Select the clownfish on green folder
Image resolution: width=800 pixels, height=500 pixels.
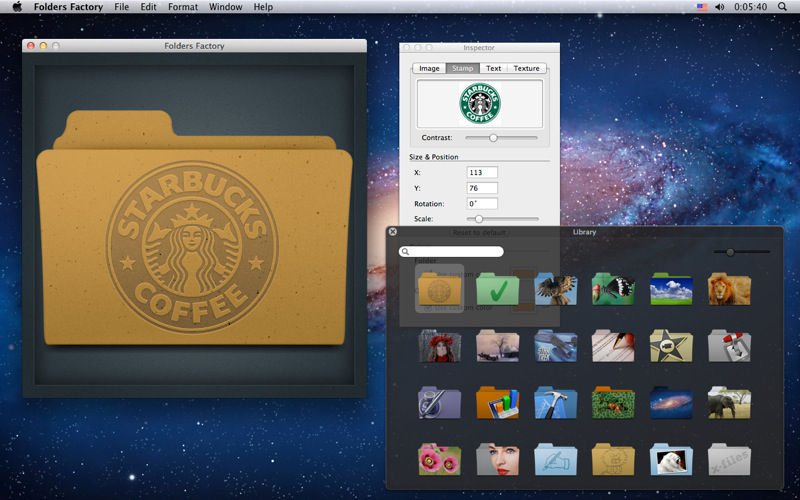tap(613, 403)
